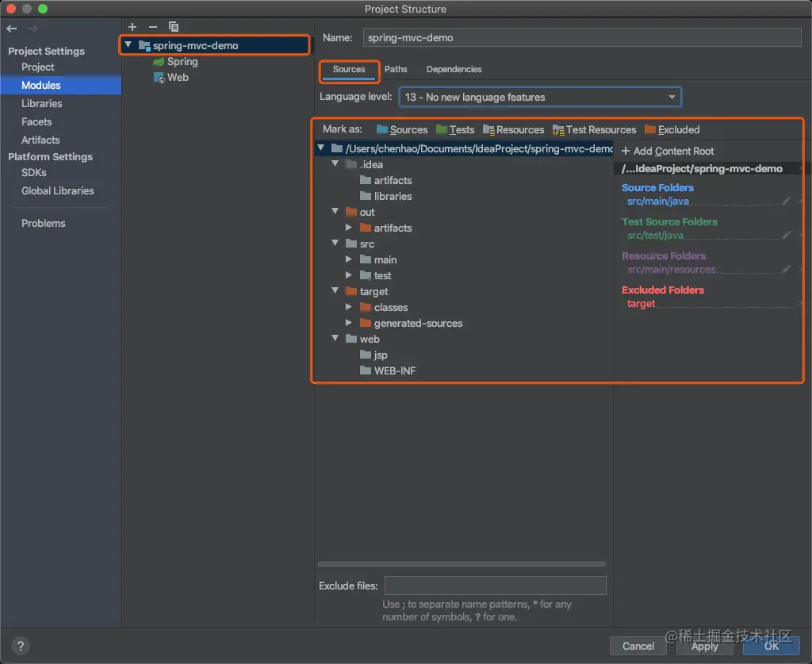The width and height of the screenshot is (812, 664).
Task: Mark folder as Excluded
Action: [672, 130]
